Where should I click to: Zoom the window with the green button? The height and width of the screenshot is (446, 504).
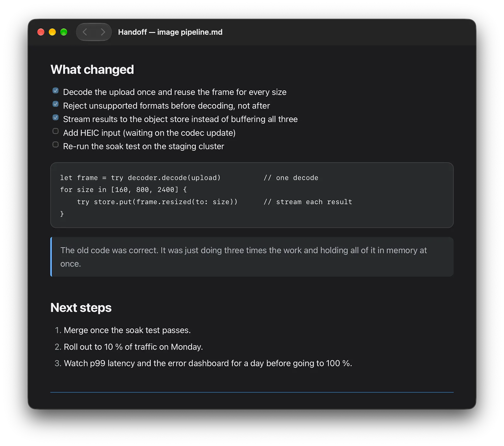click(64, 32)
